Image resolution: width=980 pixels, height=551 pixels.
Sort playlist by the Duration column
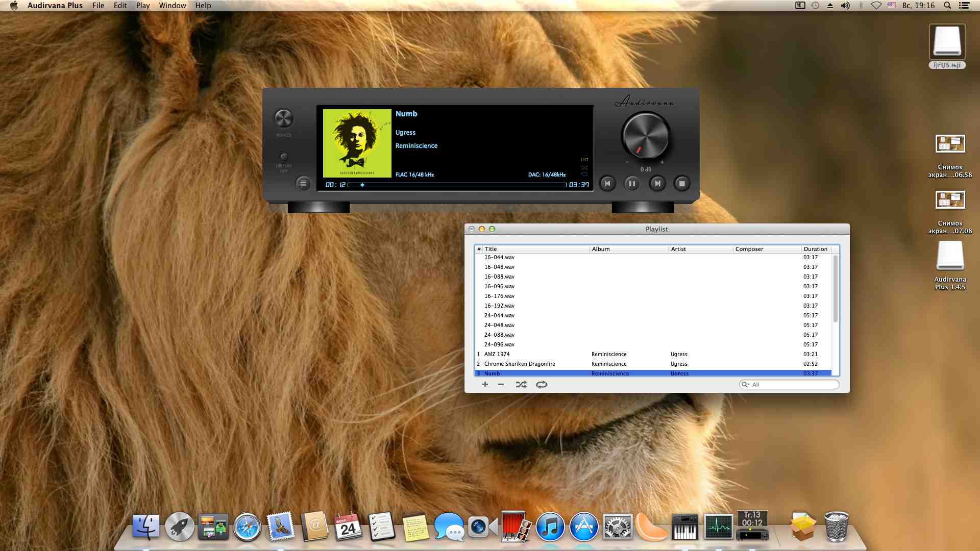click(x=815, y=249)
